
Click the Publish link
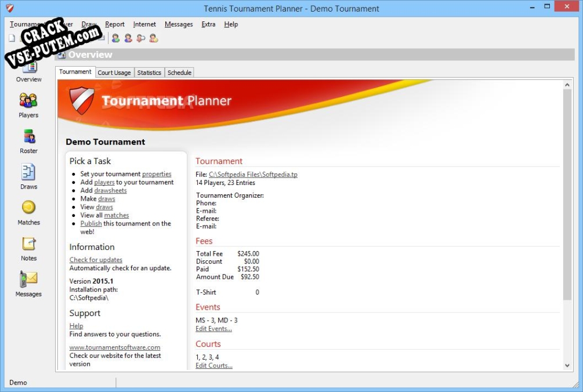coord(90,223)
